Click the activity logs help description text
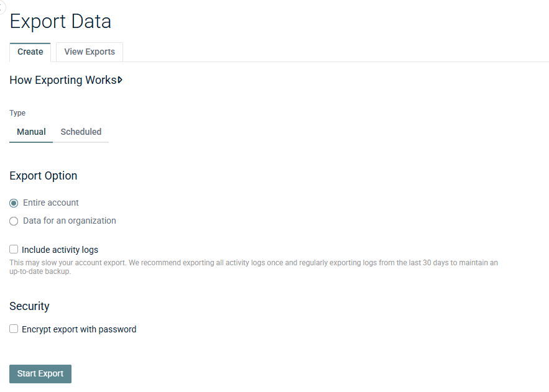The image size is (549, 392). coord(254,267)
